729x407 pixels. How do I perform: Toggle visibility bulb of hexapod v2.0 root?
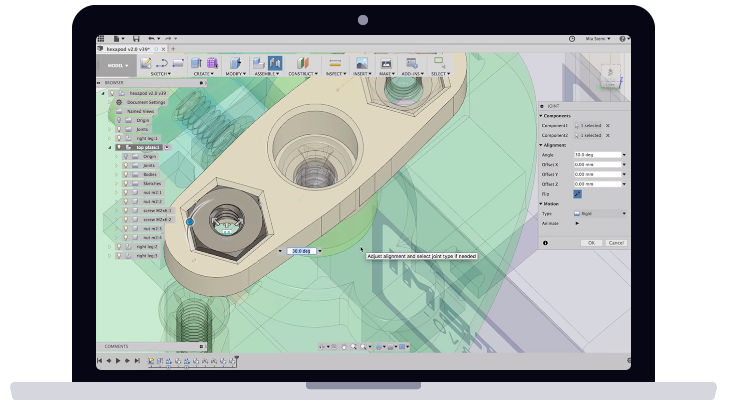(x=112, y=93)
